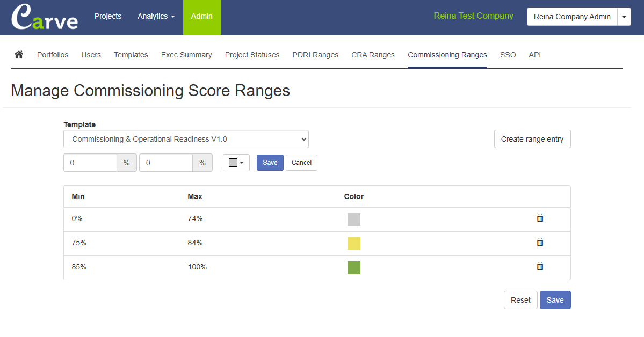Open the CRA Ranges tab

(x=373, y=55)
